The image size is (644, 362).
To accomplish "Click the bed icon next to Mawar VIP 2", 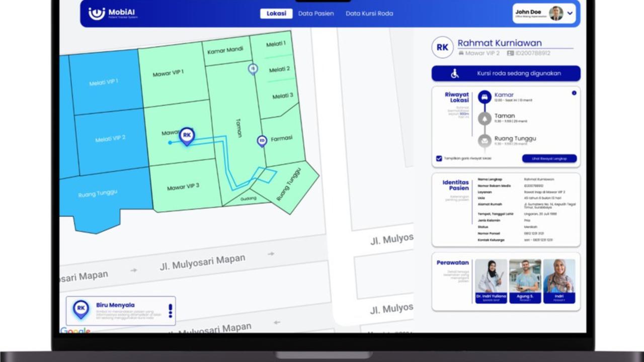I will pos(461,53).
